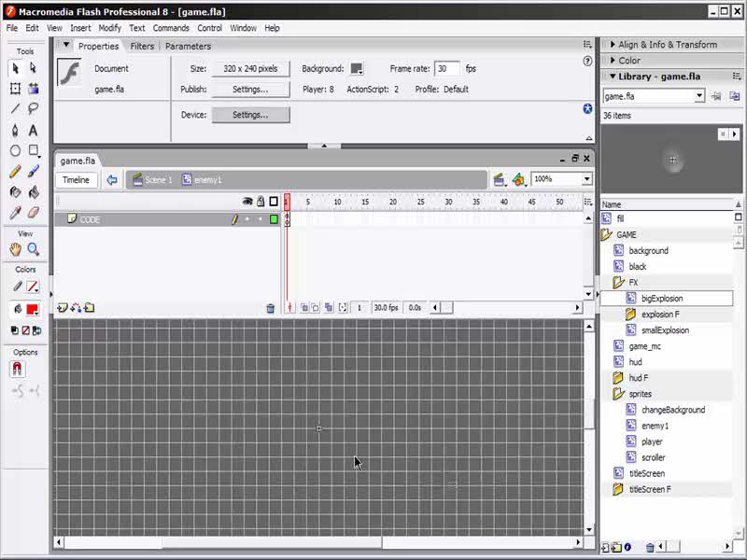Viewport: 747px width, 560px height.
Task: Delete layer using timeline trash icon
Action: point(271,308)
